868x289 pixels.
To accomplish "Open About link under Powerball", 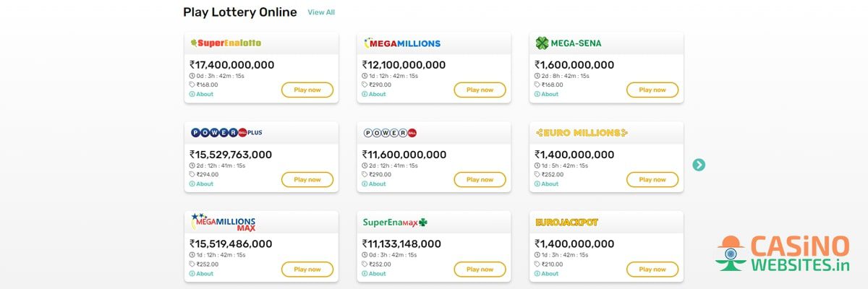I will (374, 184).
